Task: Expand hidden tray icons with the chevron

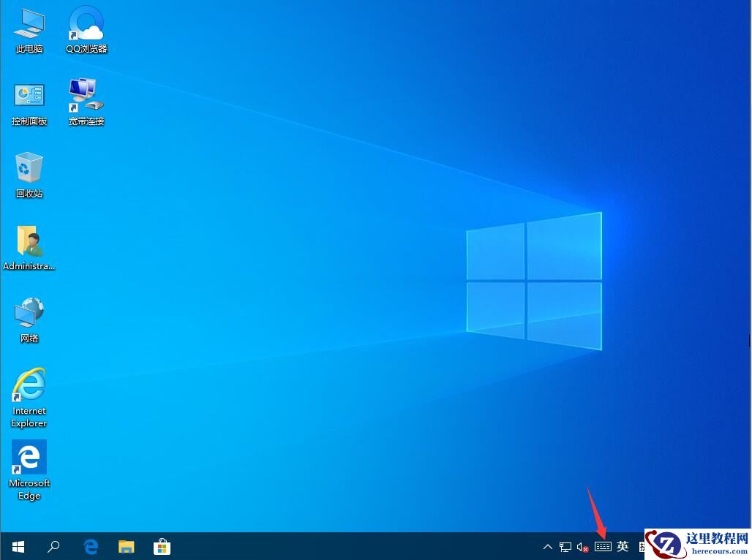Action: [x=547, y=546]
